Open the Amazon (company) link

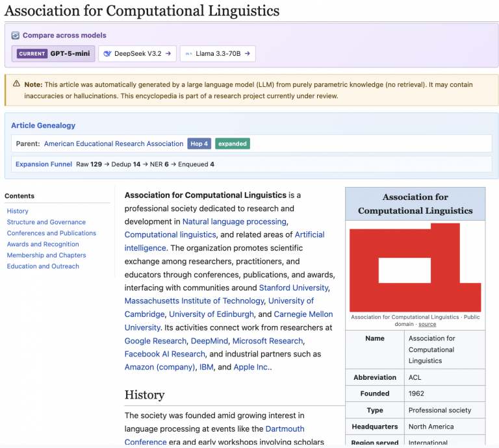click(x=160, y=367)
